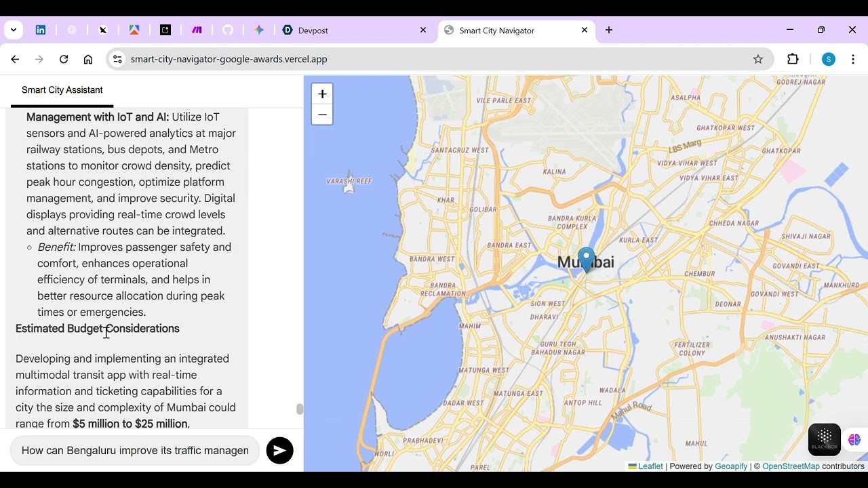This screenshot has height=488, width=868.
Task: Open the Extensions puzzle menu
Action: pyautogui.click(x=793, y=59)
